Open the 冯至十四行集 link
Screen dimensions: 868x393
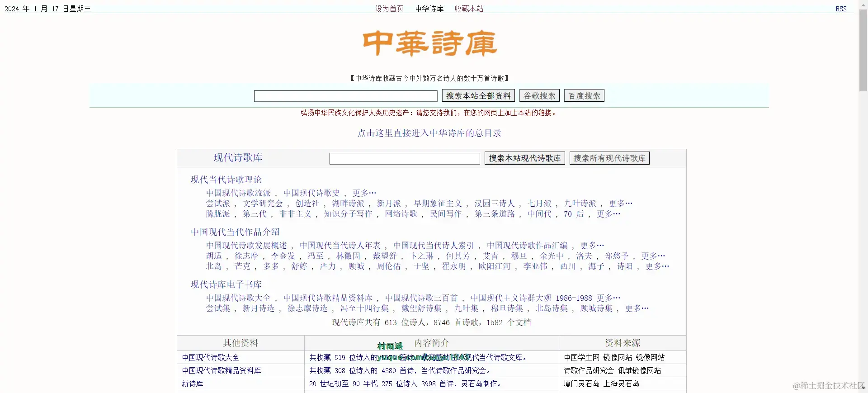pyautogui.click(x=364, y=308)
